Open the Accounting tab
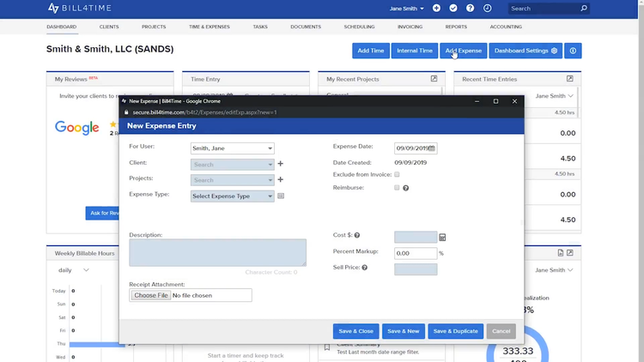This screenshot has height=362, width=644. click(x=506, y=27)
